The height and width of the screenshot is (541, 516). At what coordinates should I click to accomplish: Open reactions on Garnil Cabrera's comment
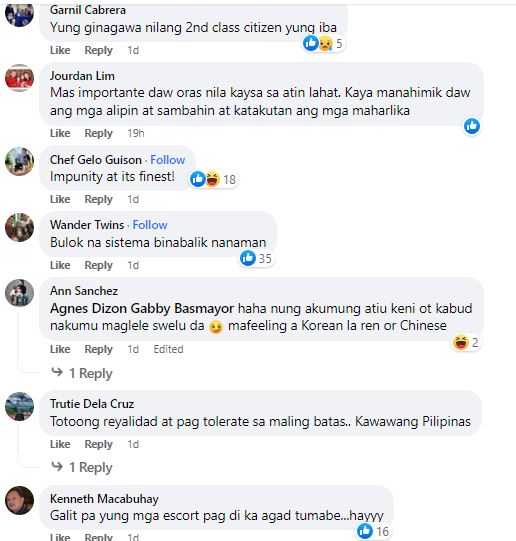tap(323, 43)
